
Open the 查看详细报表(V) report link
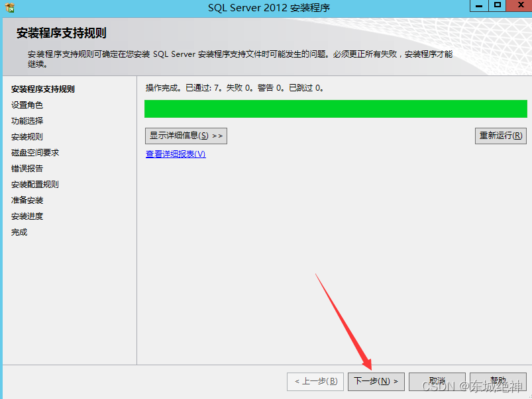coord(176,154)
